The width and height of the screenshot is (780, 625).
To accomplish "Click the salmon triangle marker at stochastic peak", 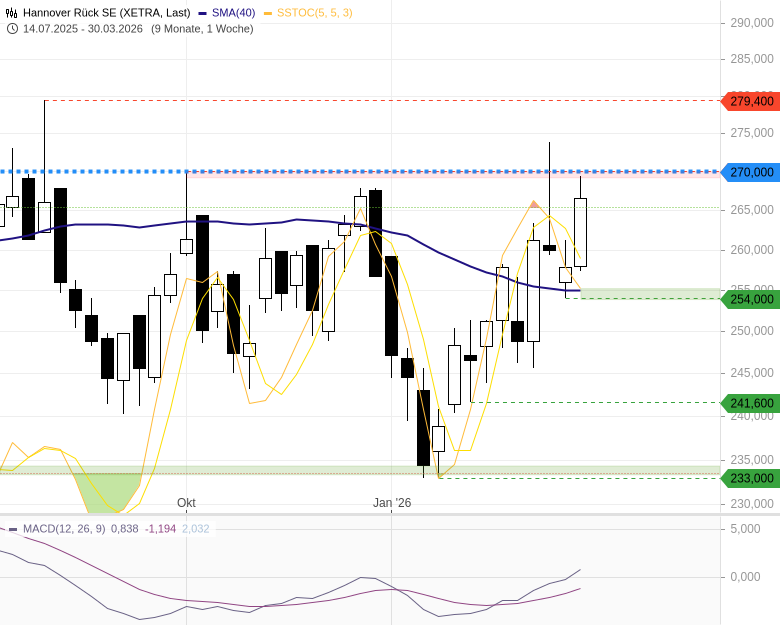I will point(533,204).
